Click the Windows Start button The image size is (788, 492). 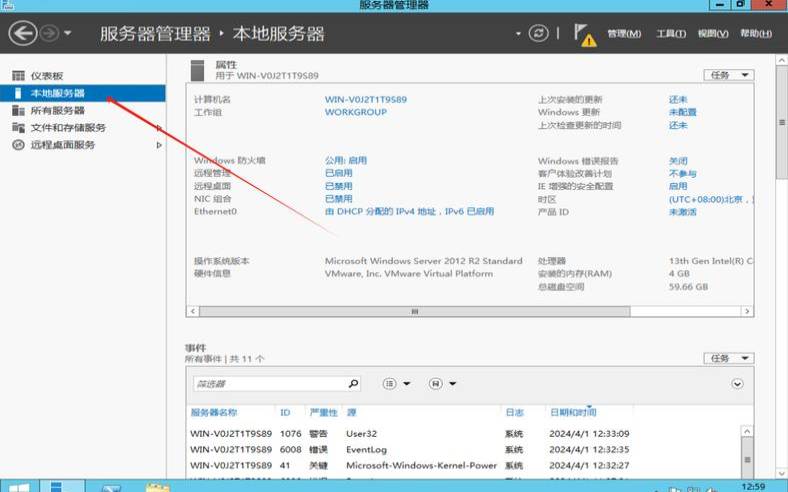point(19,486)
